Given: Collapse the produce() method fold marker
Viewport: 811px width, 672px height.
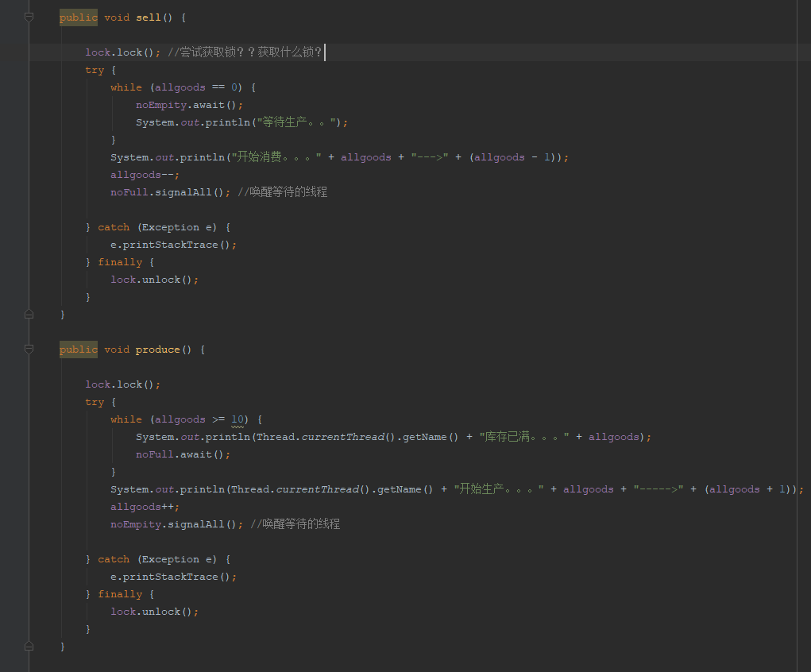Looking at the screenshot, I should pyautogui.click(x=29, y=350).
